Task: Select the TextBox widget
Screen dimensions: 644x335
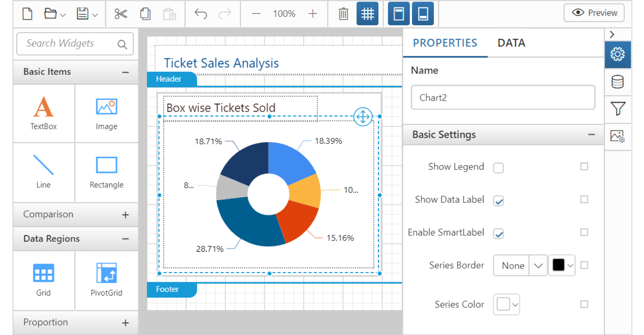Action: click(43, 113)
